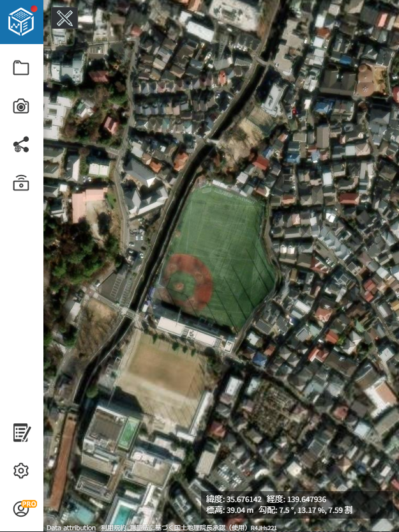Viewport: 399px width, 532px height.
Task: Open the PRO user account icon
Action: 21,509
